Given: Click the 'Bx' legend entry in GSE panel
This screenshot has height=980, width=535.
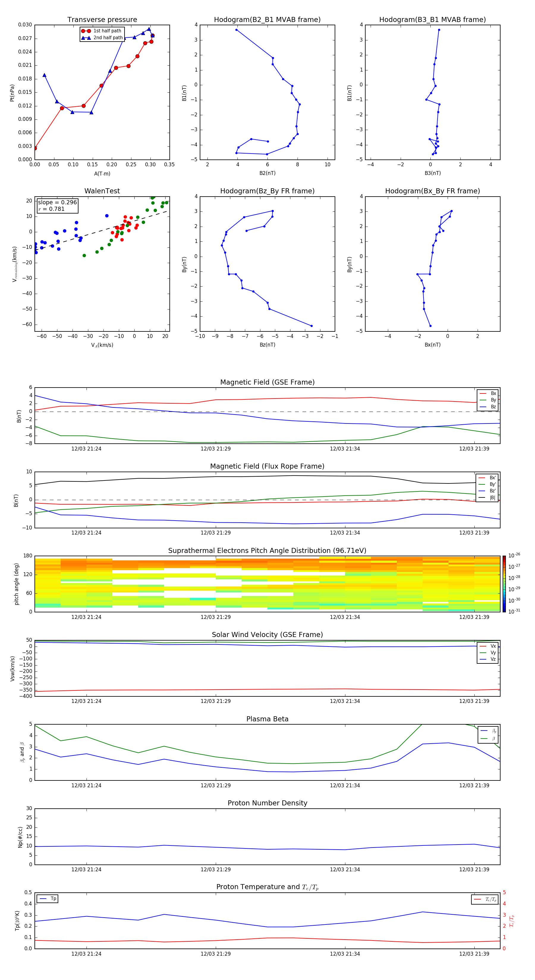Looking at the screenshot, I should click(488, 393).
